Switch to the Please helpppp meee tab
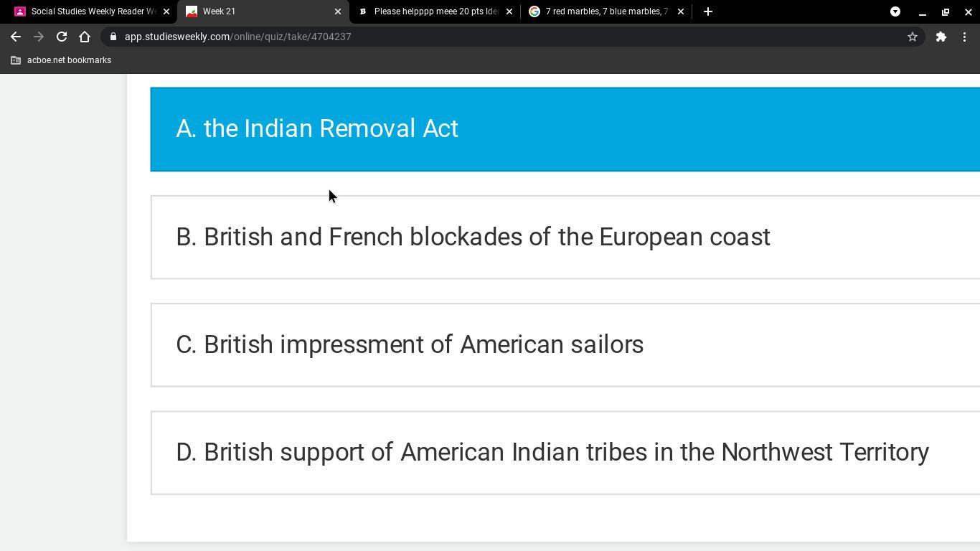980x551 pixels. [430, 11]
